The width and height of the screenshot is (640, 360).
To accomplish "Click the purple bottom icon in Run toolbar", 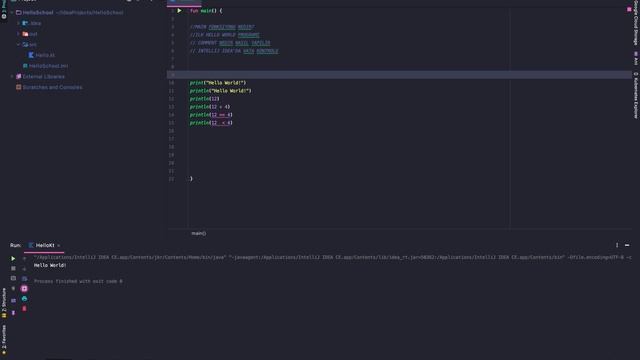I will 13,313.
